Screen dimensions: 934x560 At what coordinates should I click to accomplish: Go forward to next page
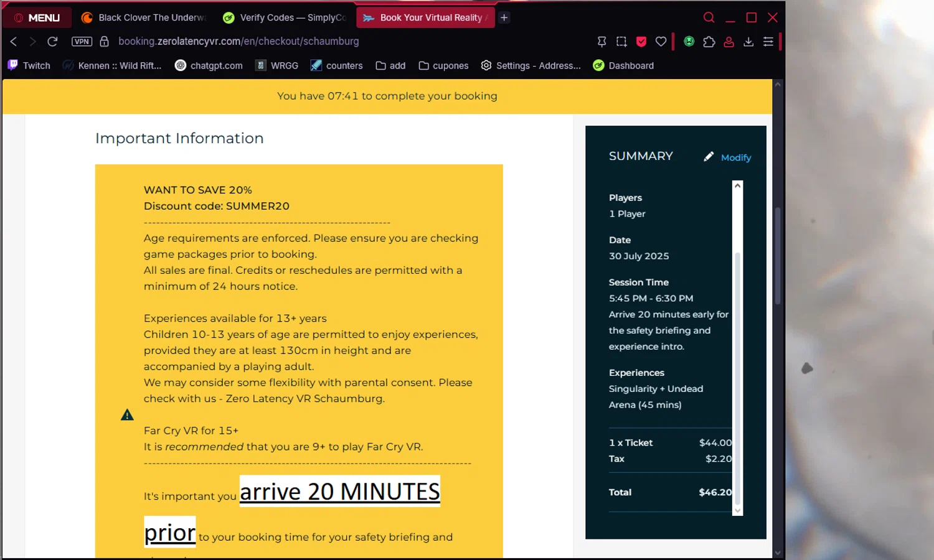click(x=33, y=41)
